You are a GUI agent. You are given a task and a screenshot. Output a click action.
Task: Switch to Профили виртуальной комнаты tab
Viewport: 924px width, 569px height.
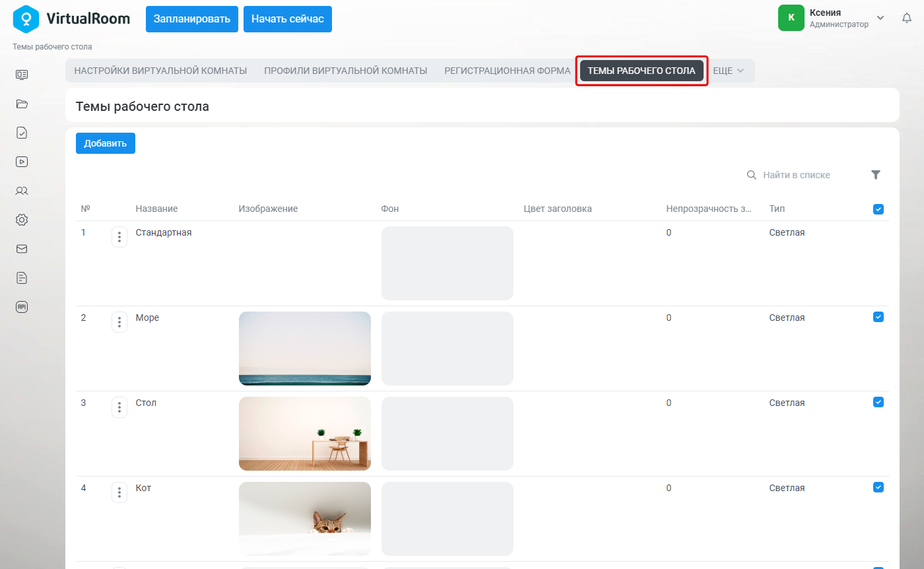(x=346, y=71)
